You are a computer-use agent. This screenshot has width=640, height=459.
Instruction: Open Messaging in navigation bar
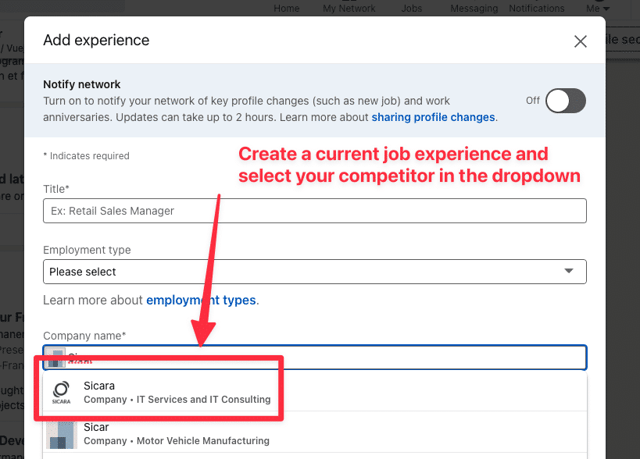(x=474, y=8)
